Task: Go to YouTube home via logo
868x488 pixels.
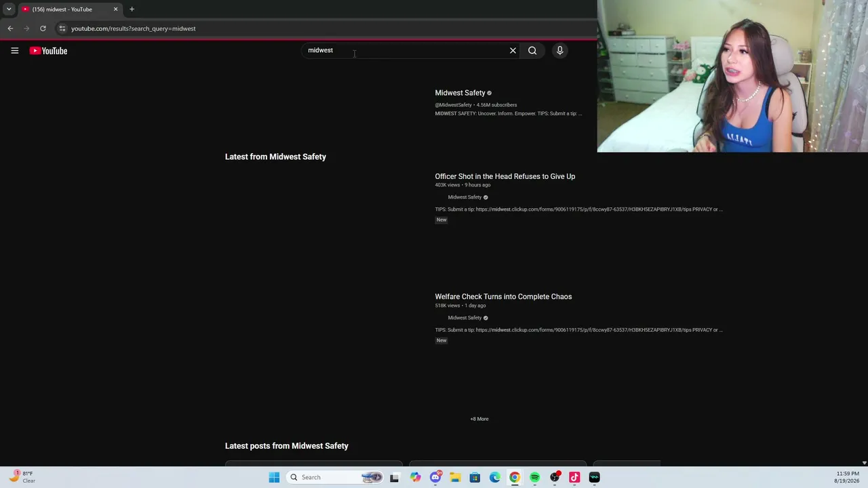Action: (48, 51)
